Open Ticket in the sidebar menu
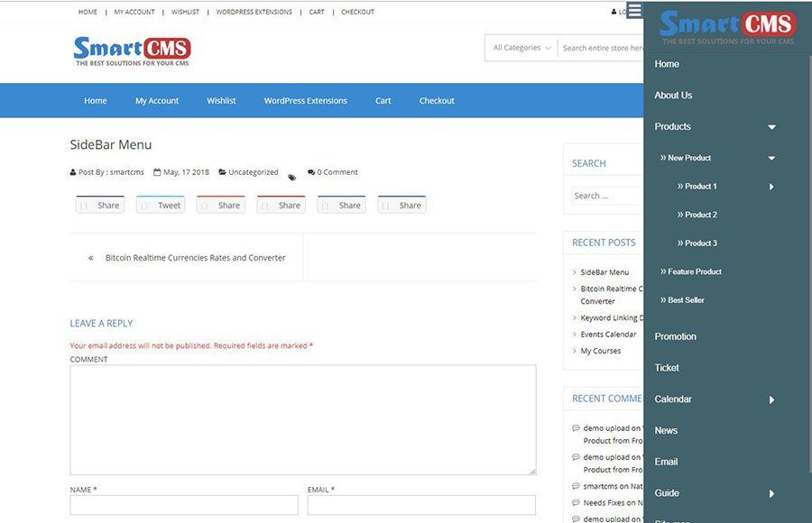The image size is (812, 523). (x=667, y=368)
